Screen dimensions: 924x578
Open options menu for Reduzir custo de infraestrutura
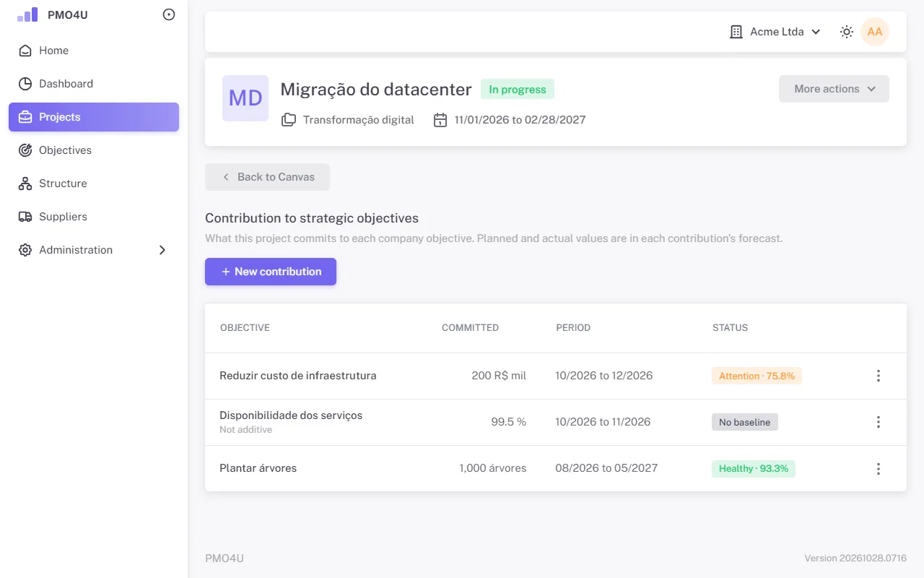(x=879, y=376)
